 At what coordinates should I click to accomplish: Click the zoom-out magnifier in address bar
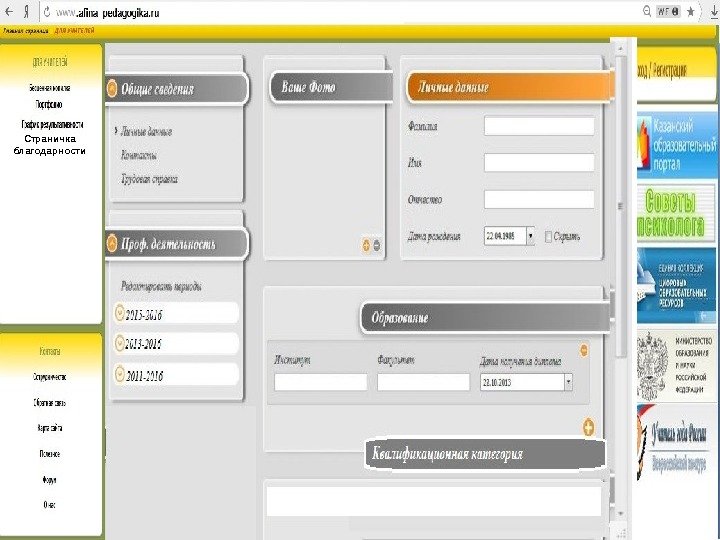pos(647,11)
